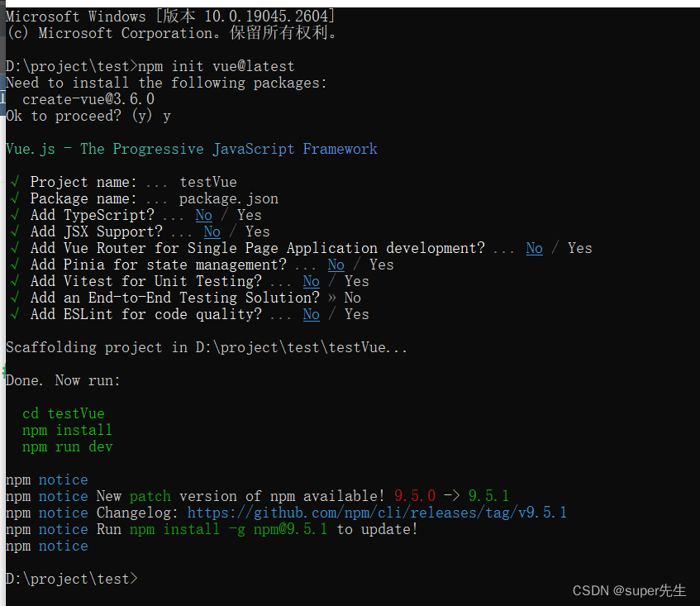Click the checkmark beside Add ESLint line
This screenshot has width=700, height=606.
pos(16,314)
